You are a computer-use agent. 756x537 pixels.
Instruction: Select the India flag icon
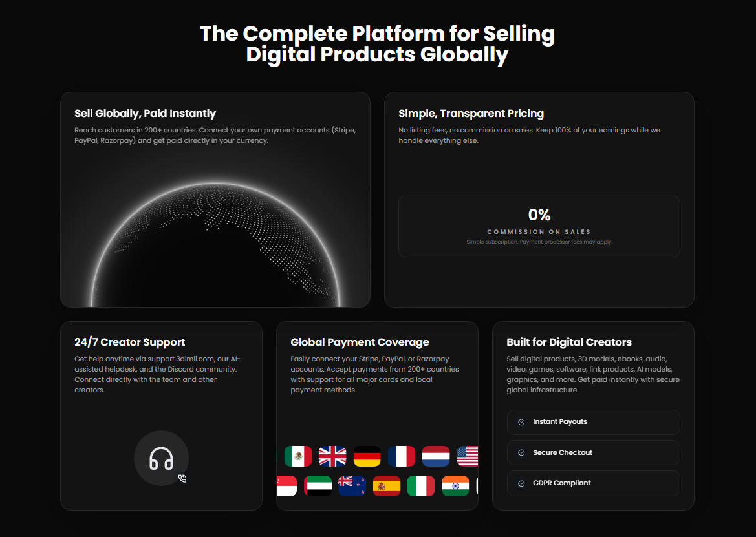455,486
